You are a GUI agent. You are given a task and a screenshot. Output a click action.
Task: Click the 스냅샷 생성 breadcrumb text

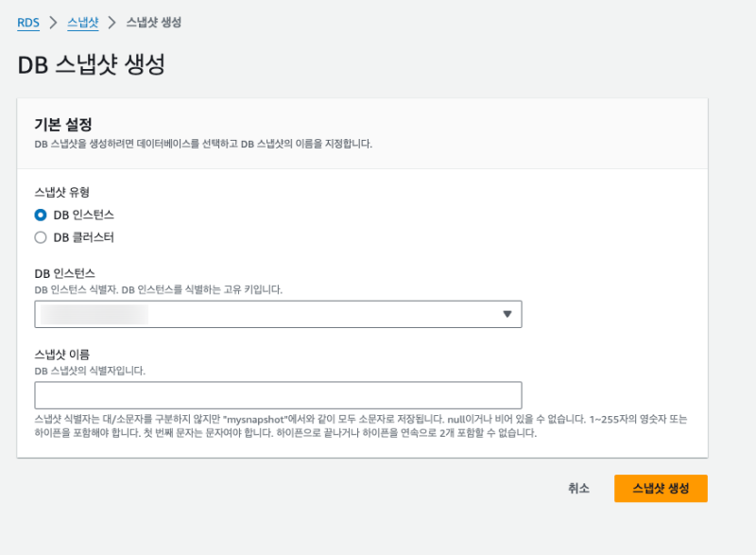coord(153,23)
